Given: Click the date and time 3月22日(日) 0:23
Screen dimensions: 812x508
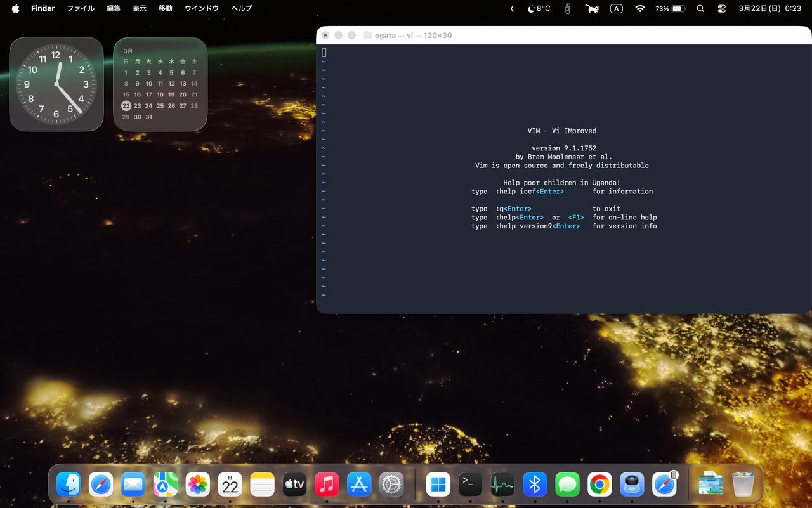Looking at the screenshot, I should pyautogui.click(x=769, y=9).
